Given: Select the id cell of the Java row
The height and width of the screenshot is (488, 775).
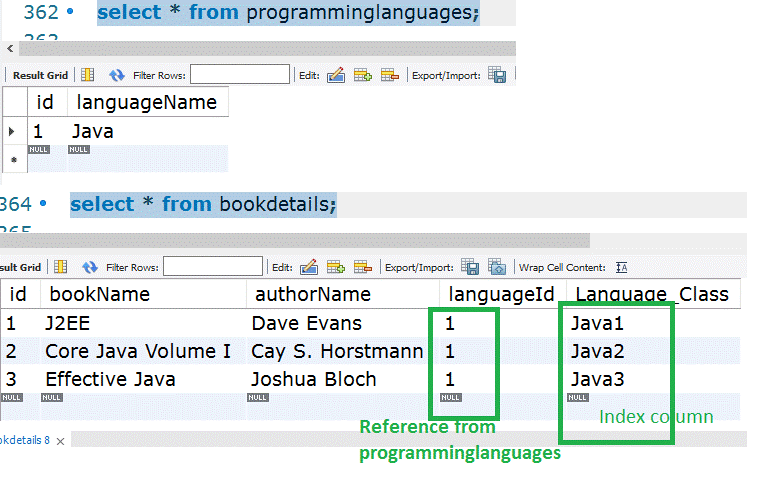Looking at the screenshot, I should point(47,132).
